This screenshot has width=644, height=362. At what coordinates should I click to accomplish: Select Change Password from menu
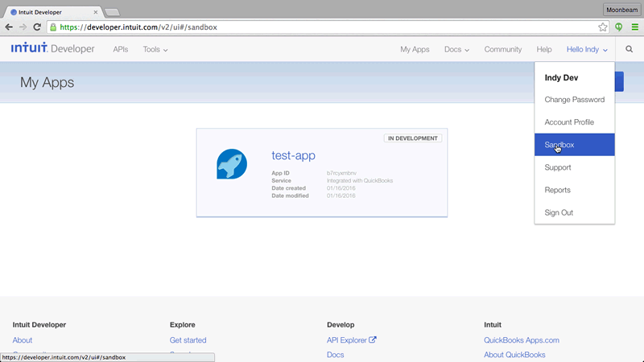click(575, 99)
